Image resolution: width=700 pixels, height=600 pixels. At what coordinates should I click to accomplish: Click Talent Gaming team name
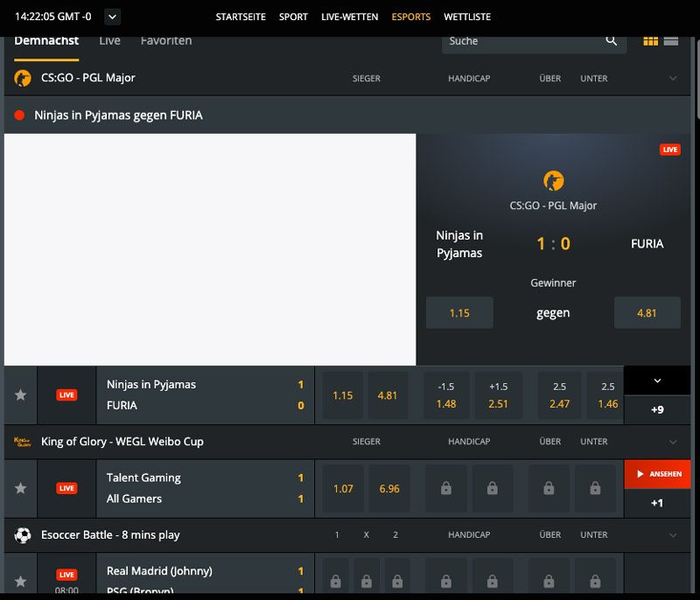[x=143, y=478]
